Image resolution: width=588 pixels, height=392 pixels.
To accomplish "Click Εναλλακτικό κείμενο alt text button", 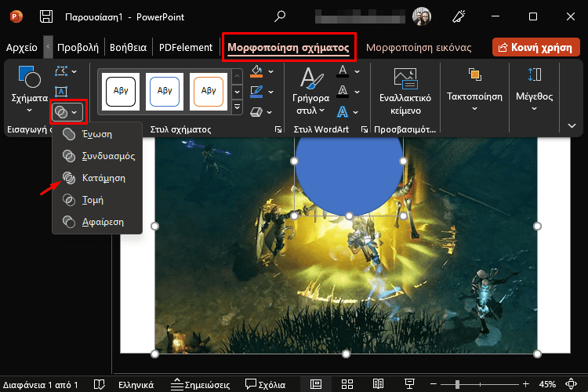I will click(405, 91).
